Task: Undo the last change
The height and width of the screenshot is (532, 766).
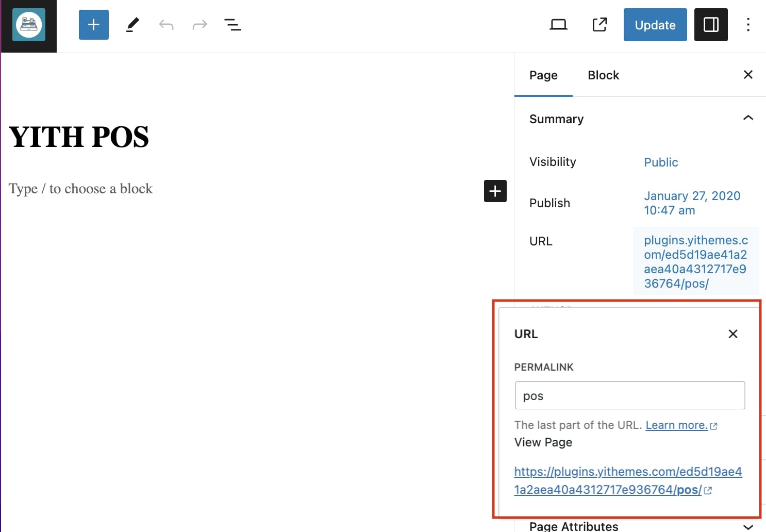Action: click(x=166, y=25)
